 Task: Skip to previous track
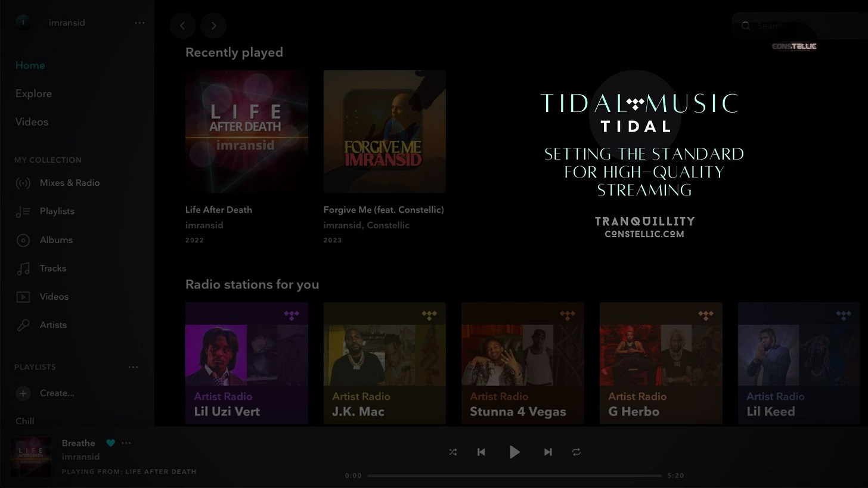[481, 452]
